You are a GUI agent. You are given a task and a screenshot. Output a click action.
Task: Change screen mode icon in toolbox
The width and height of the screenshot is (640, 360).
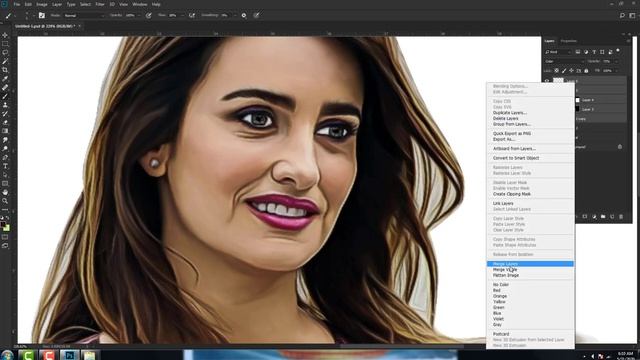tap(5, 246)
